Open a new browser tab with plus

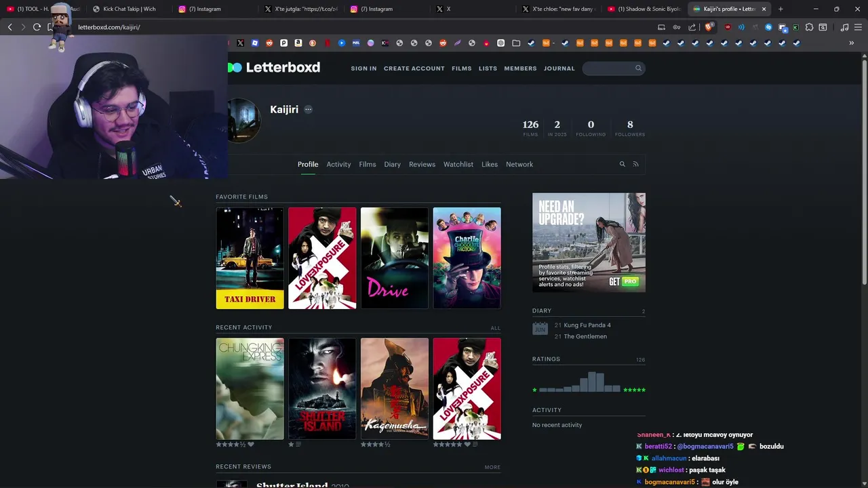click(x=781, y=9)
